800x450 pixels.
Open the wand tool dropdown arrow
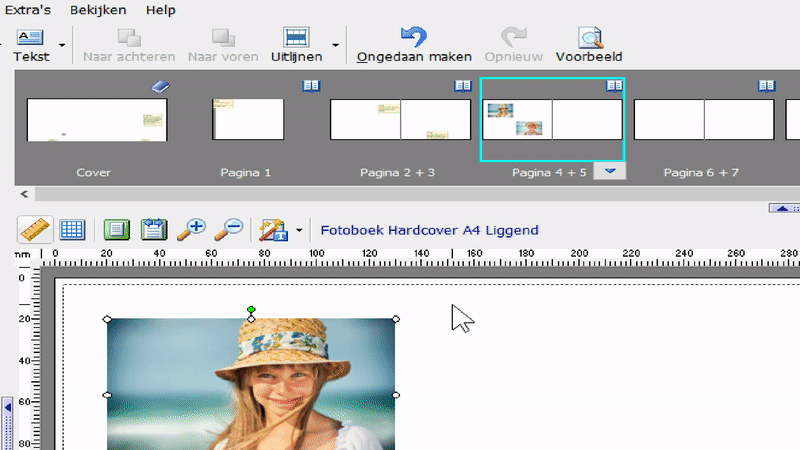point(299,231)
